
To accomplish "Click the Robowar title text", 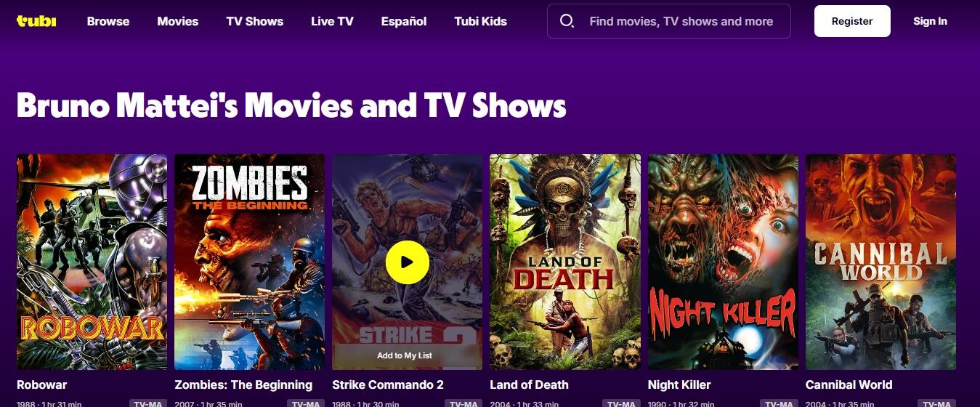I will point(41,384).
